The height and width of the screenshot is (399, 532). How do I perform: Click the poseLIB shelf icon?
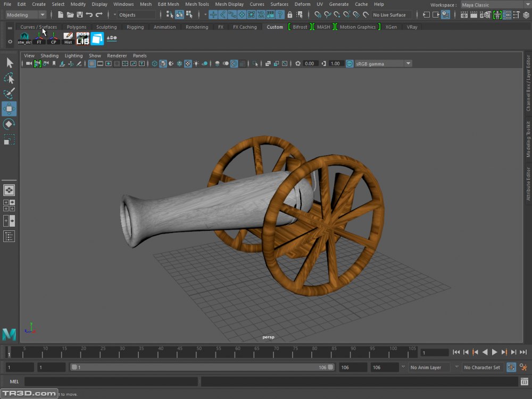[x=82, y=38]
